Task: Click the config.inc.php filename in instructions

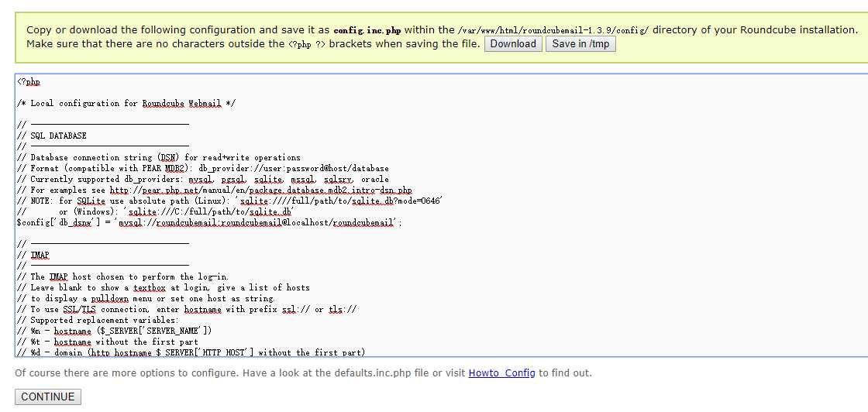Action: coord(367,30)
